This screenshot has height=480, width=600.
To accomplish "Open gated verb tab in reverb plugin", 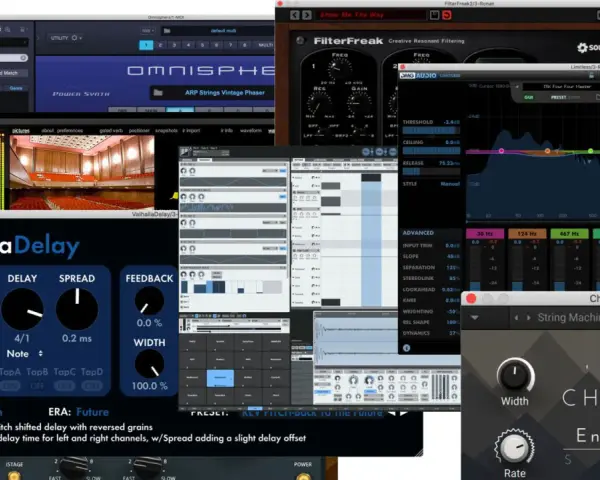I will [x=111, y=131].
